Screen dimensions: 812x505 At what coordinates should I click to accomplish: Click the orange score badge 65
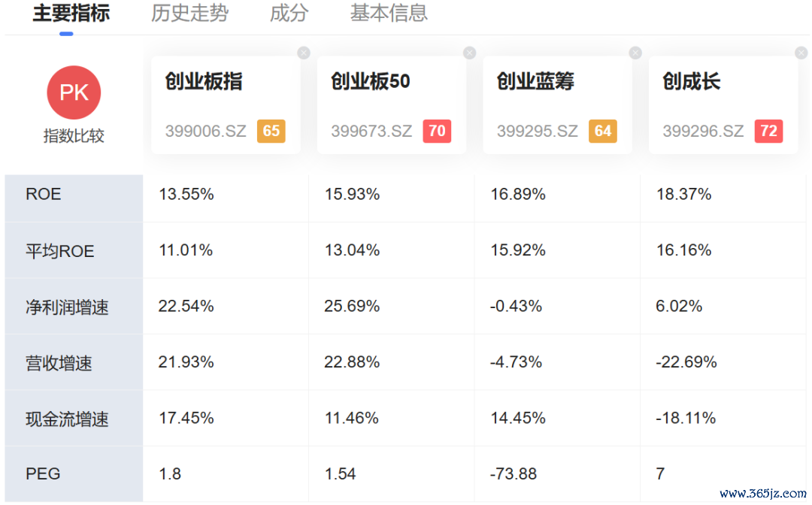click(271, 131)
